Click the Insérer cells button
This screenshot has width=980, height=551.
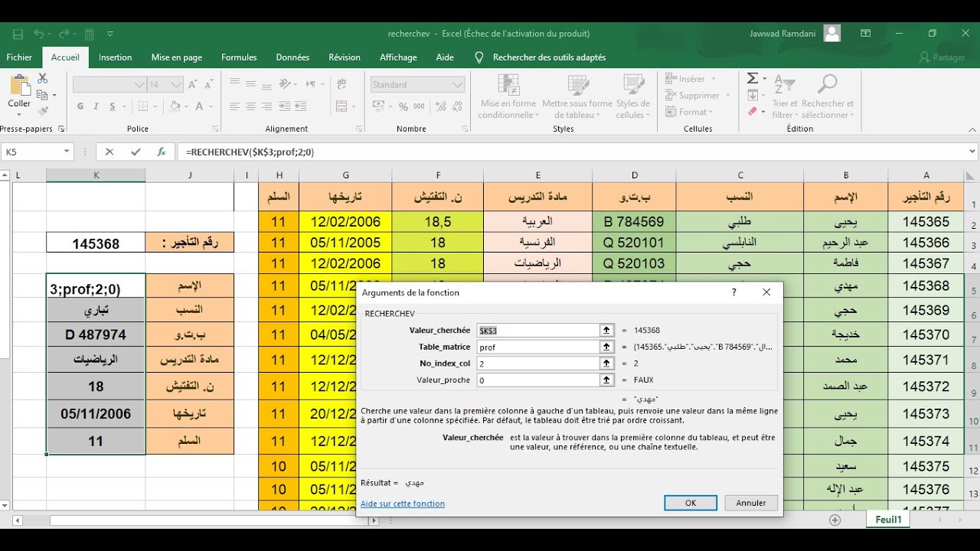[691, 79]
